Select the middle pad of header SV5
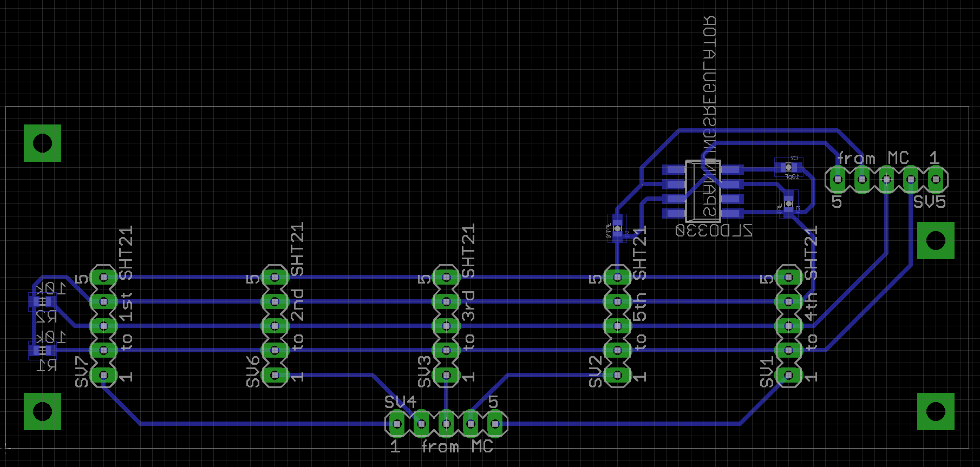The height and width of the screenshot is (467, 980). 886,179
